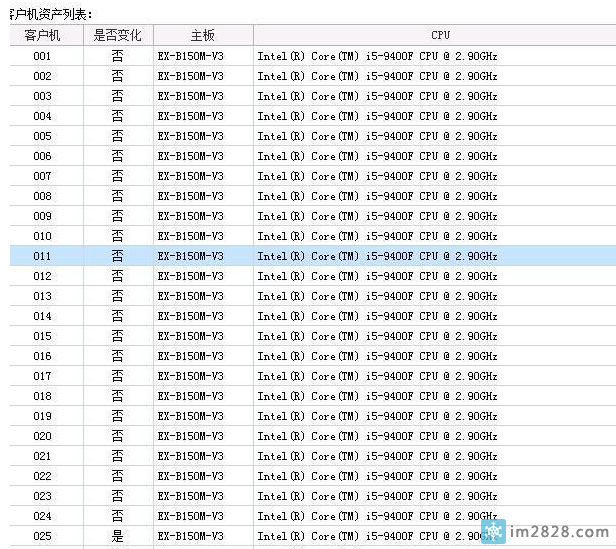
Task: Select client number 024
Action: pyautogui.click(x=42, y=516)
